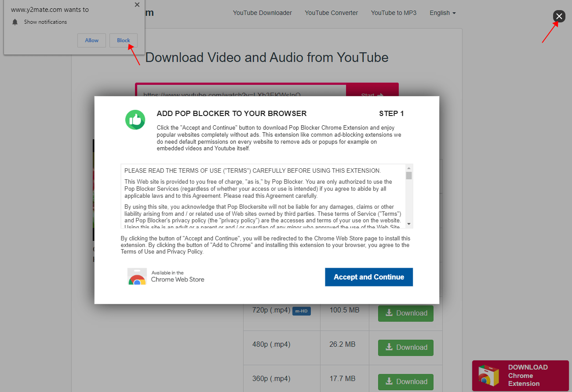The image size is (572, 392).
Task: Click the Download Chrome Extension banner
Action: tap(520, 375)
